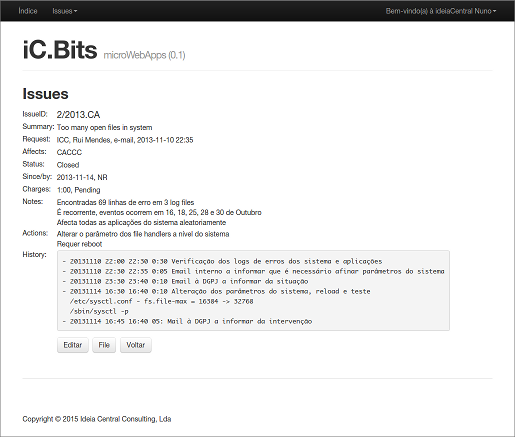The width and height of the screenshot is (515, 437).
Task: Click action Alterar o parâmetro dos file handlers
Action: 143,234
